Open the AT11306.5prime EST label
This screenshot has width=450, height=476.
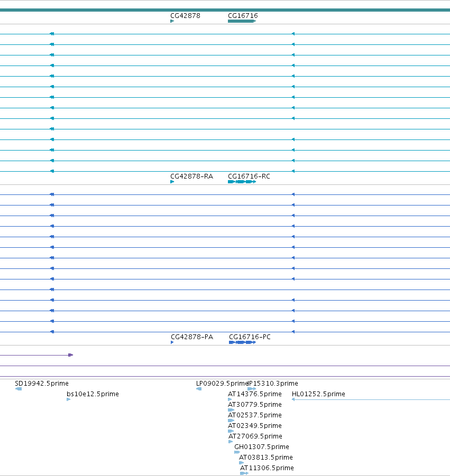pos(267,468)
